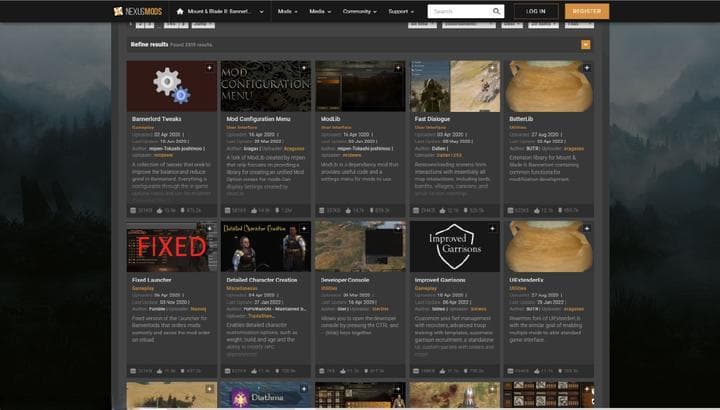
Task: Click User Interface category under ModLib
Action: point(336,127)
